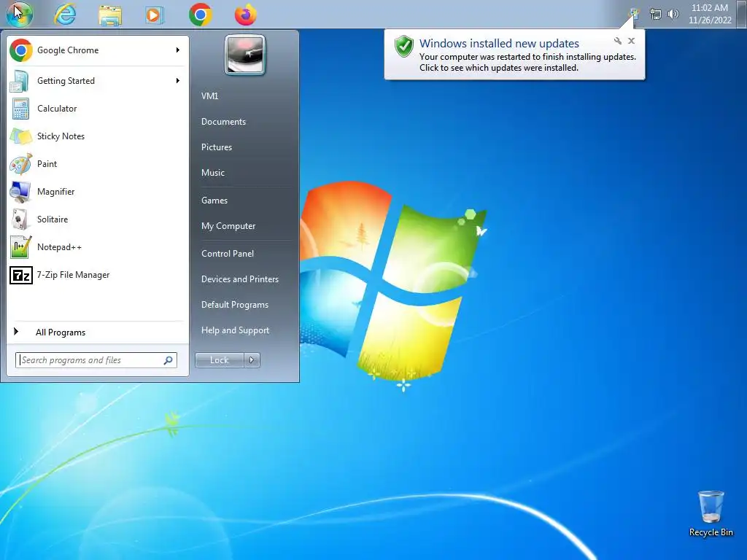
Task: Click the 'Notepad++' label
Action: pyautogui.click(x=60, y=247)
